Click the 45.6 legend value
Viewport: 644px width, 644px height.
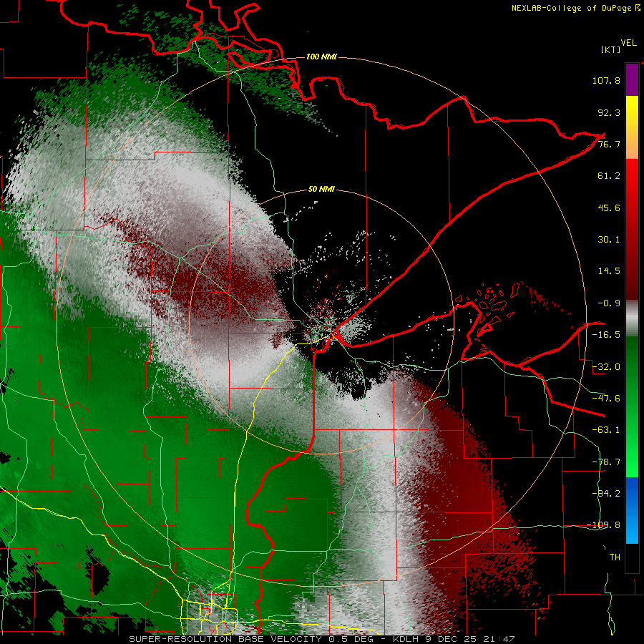(x=609, y=208)
